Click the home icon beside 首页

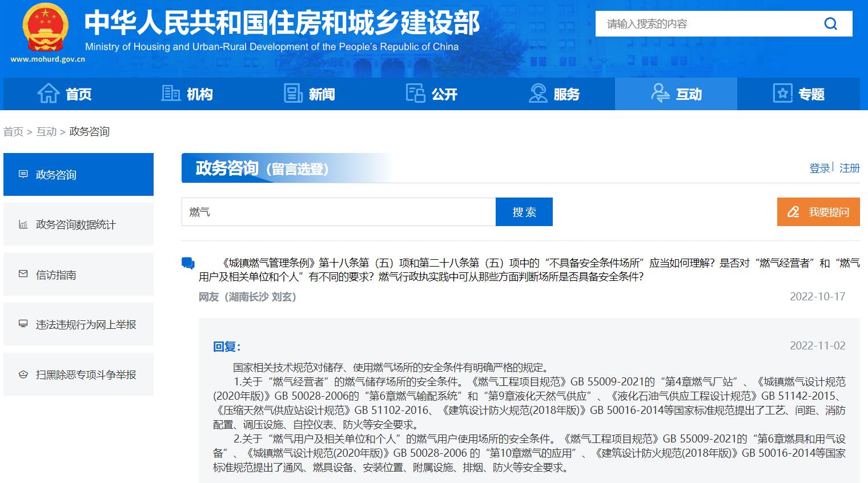click(49, 93)
